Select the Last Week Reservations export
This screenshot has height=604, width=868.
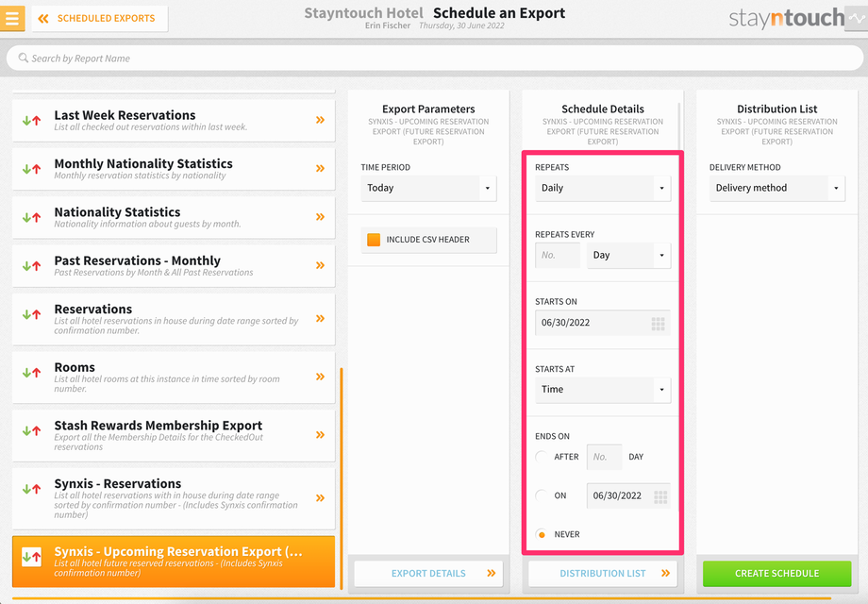point(174,120)
